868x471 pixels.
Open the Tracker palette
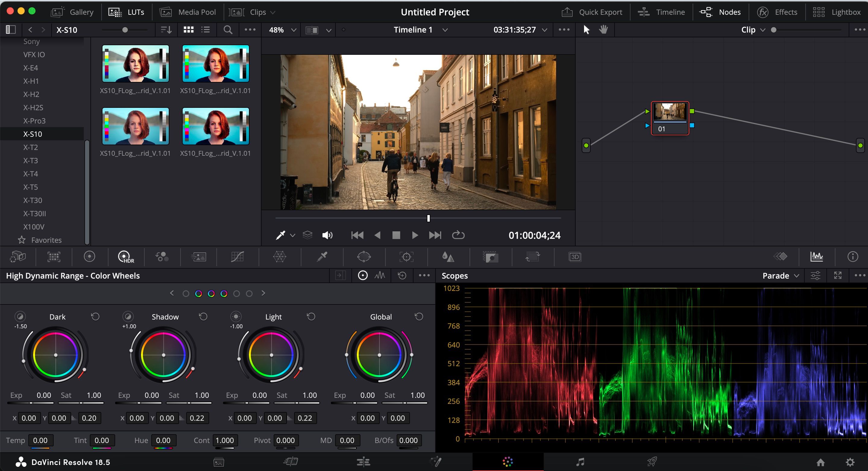[407, 257]
